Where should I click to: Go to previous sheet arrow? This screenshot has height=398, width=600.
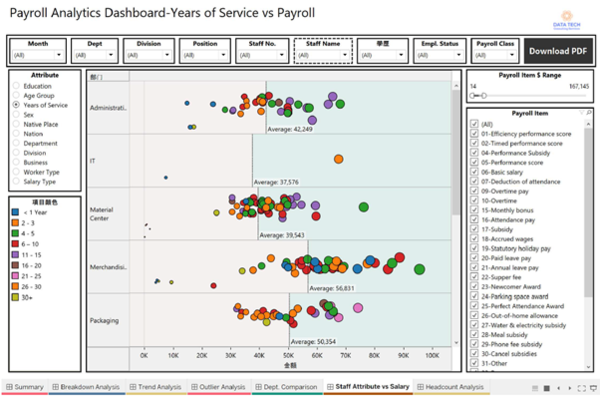559,388
